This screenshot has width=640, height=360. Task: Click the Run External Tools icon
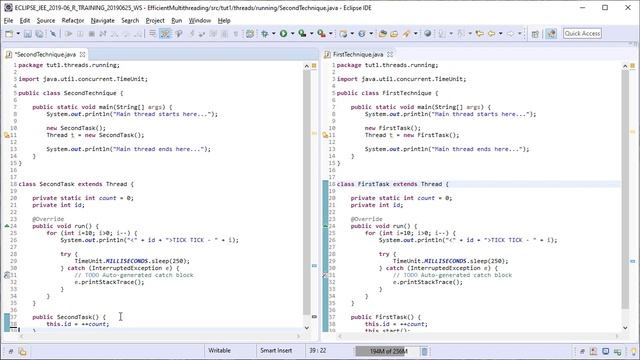pyautogui.click(x=322, y=34)
